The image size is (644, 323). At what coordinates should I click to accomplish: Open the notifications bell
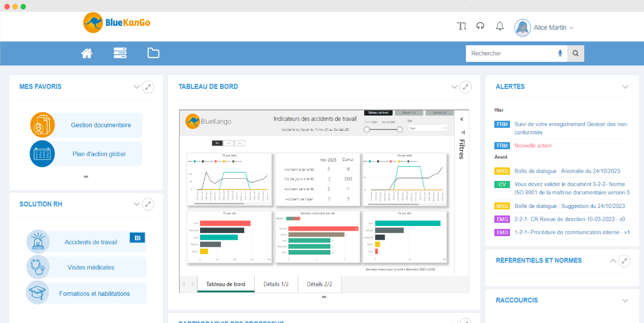click(x=500, y=26)
